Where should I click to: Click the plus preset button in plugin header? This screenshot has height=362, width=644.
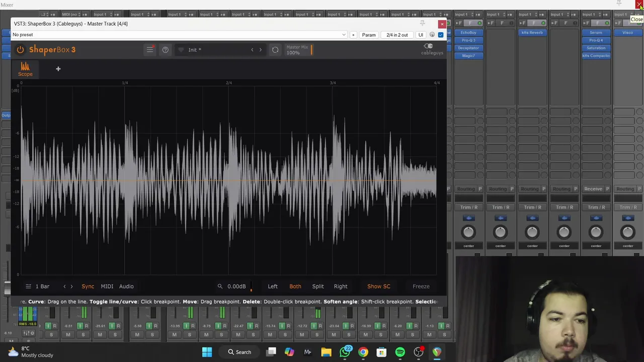[353, 35]
